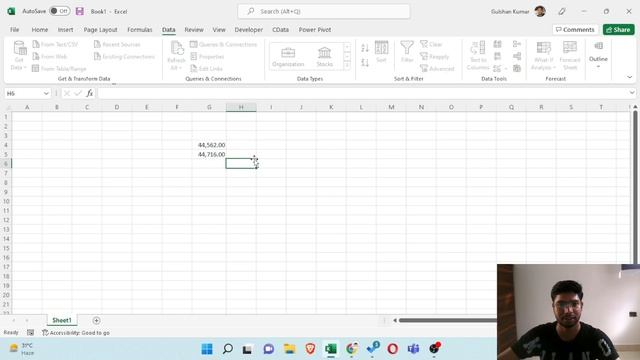
Task: Click the horizontal scrollbar
Action: pyautogui.click(x=447, y=320)
